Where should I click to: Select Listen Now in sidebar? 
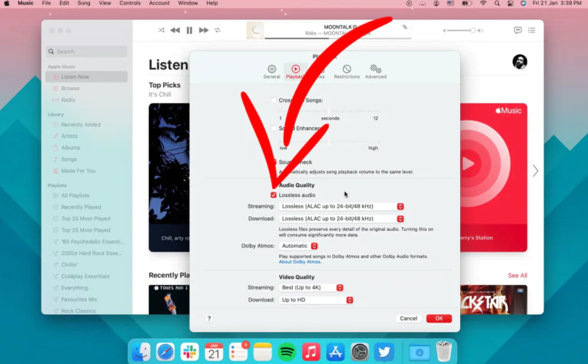point(87,77)
